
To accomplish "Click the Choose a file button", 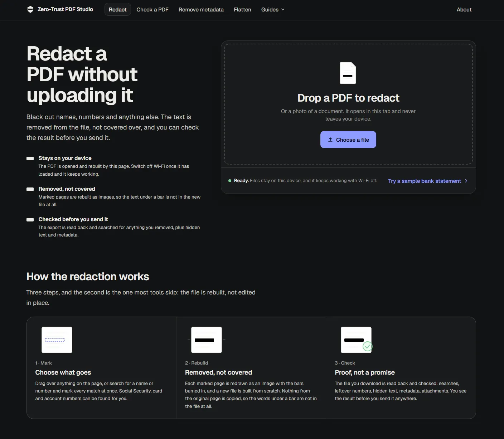I will coord(348,140).
